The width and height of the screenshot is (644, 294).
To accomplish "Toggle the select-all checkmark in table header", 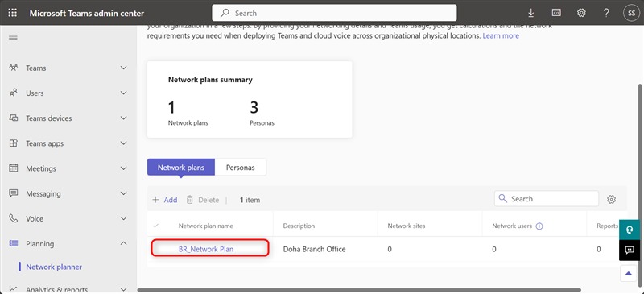I will pyautogui.click(x=155, y=226).
